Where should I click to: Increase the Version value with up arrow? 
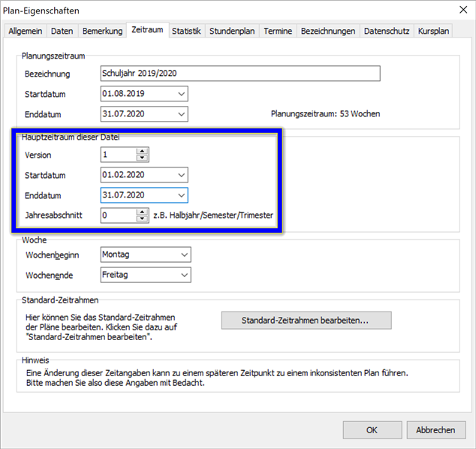[x=143, y=151]
